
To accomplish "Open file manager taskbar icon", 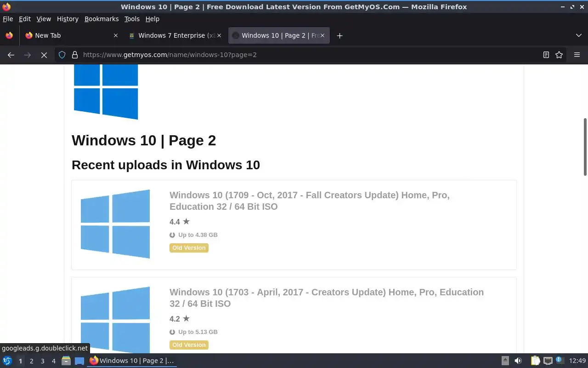I will (x=66, y=361).
